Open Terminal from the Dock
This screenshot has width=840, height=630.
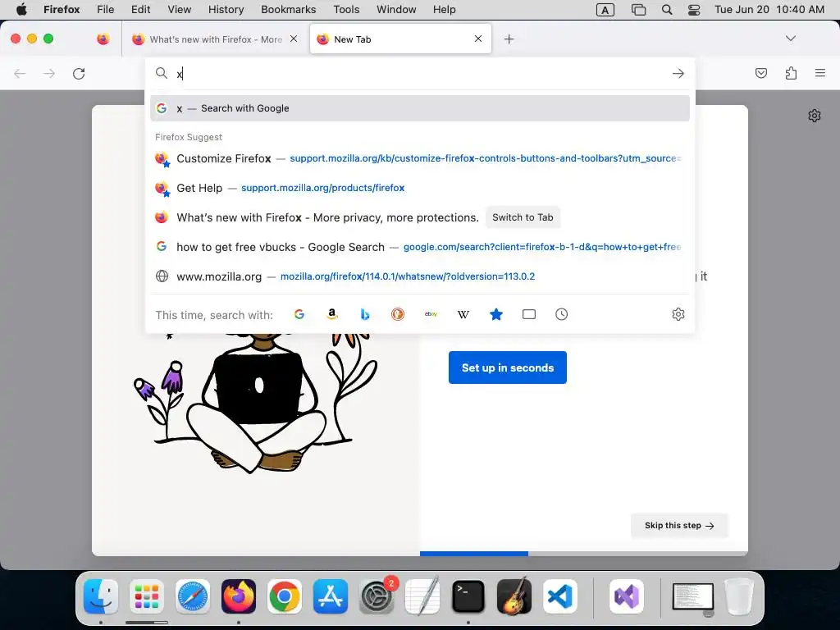(x=468, y=596)
